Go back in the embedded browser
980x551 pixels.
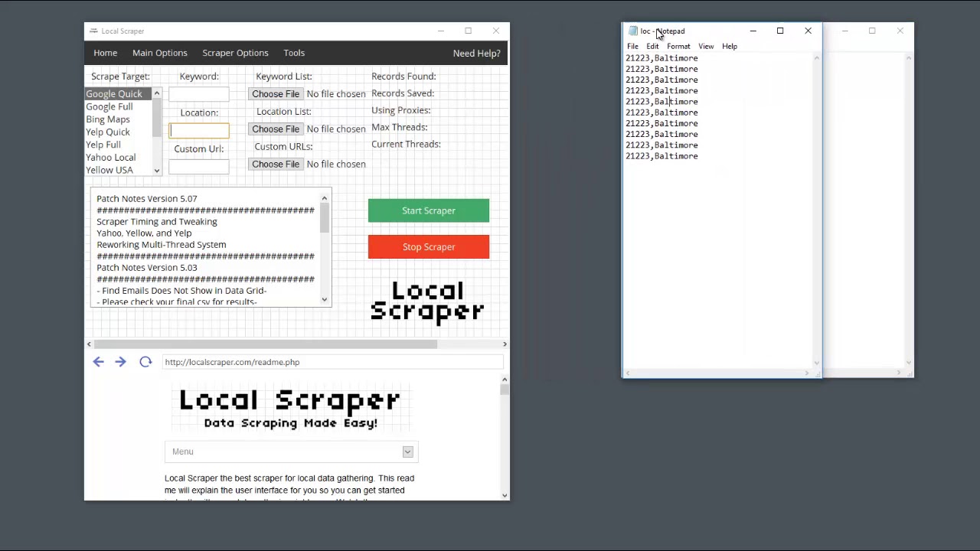pyautogui.click(x=98, y=362)
